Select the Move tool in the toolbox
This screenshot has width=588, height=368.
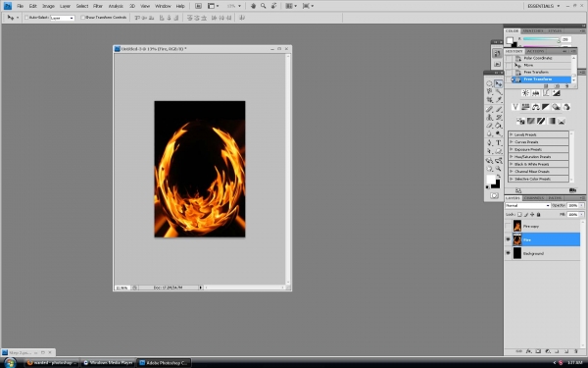pyautogui.click(x=499, y=83)
